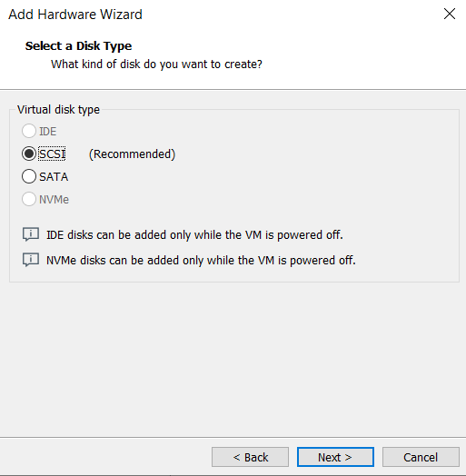
Task: Select the IDE radio button
Action: pyautogui.click(x=29, y=131)
